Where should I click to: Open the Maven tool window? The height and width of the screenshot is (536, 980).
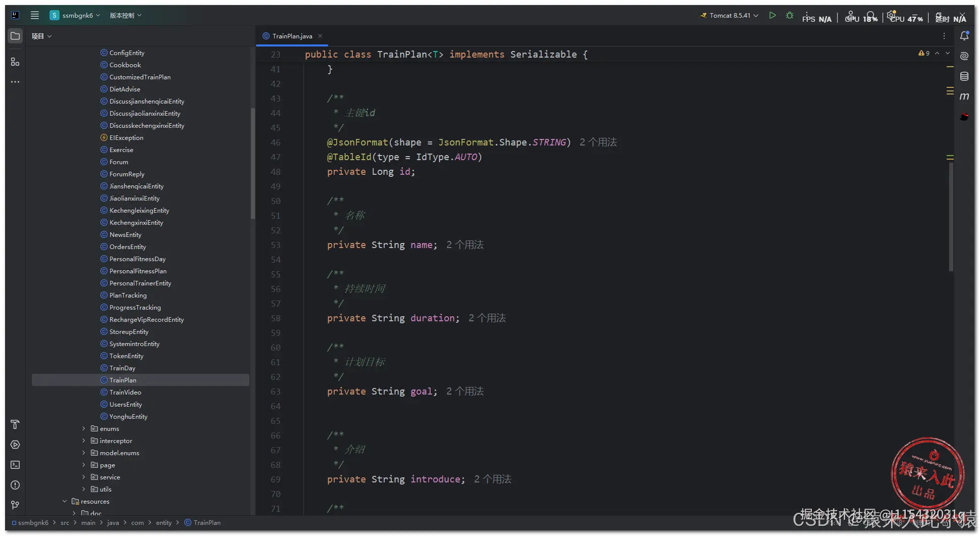pos(964,96)
